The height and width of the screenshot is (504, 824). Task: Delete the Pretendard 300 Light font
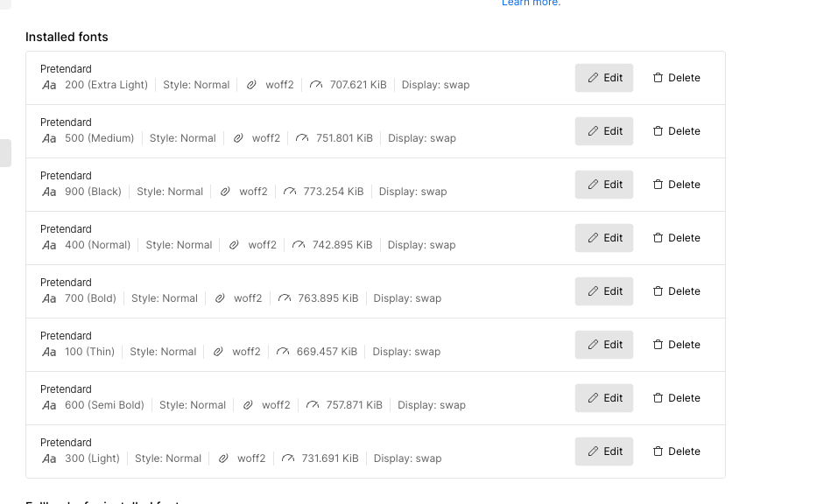pyautogui.click(x=676, y=451)
